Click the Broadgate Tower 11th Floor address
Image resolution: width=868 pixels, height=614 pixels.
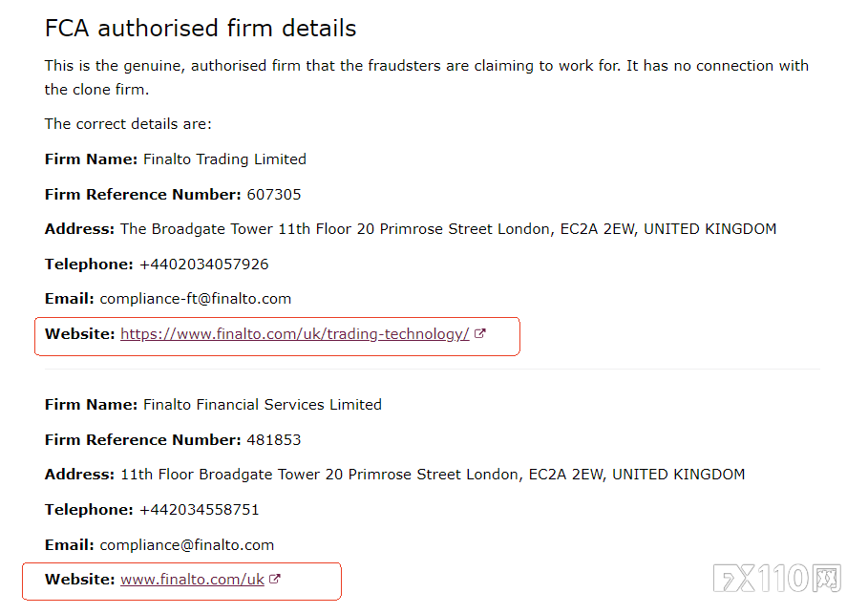coord(448,229)
